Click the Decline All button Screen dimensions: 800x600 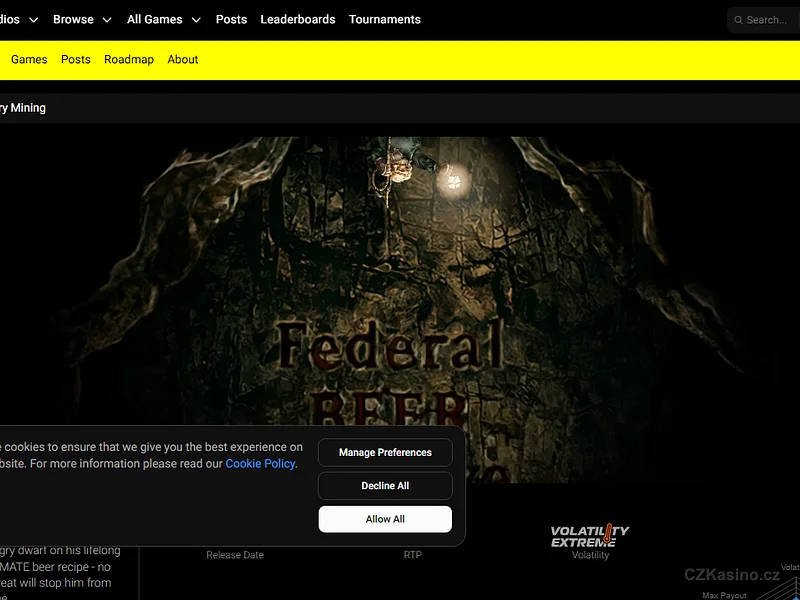[385, 486]
